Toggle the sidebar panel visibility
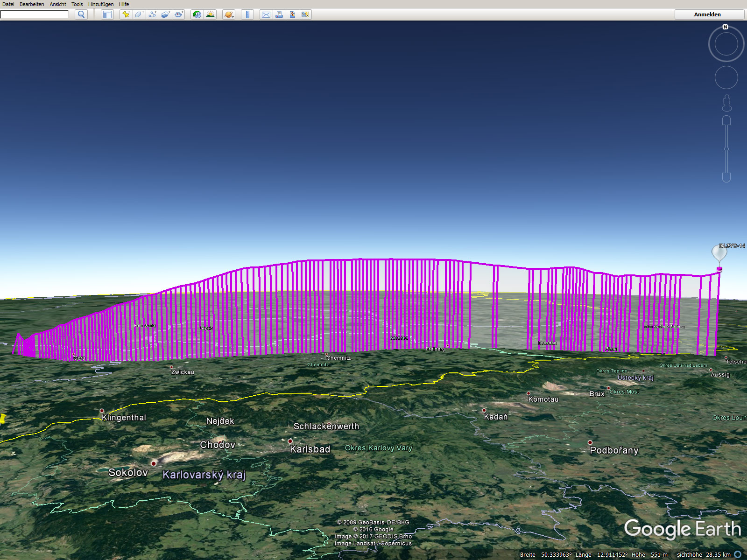The image size is (747, 560). (x=107, y=14)
